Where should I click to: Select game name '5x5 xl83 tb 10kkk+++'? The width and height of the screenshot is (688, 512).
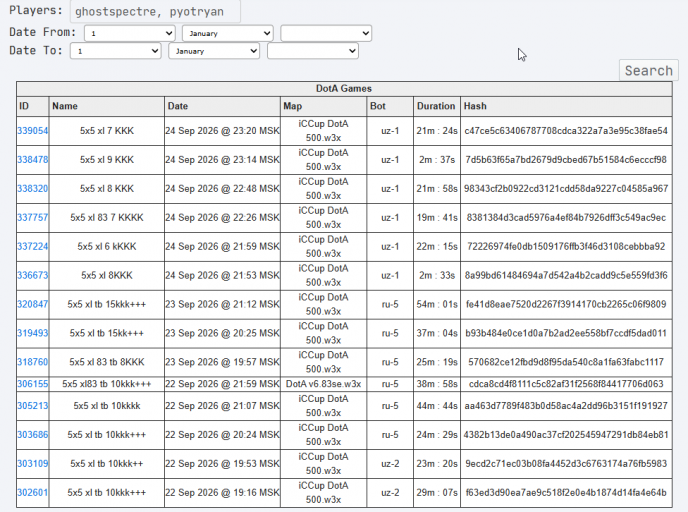(107, 384)
